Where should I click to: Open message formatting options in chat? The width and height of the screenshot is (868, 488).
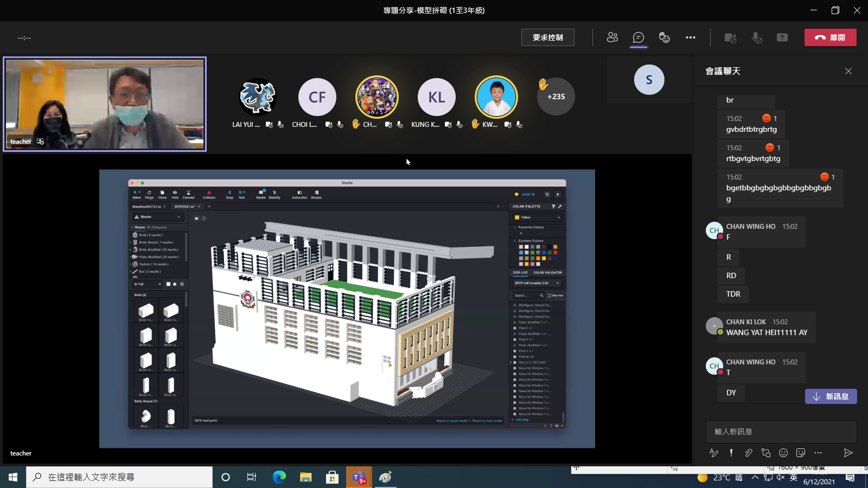[x=714, y=453]
